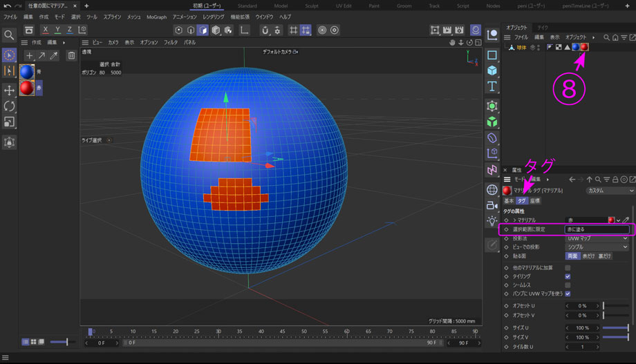
Task: Open the ビューでの投影 シンプル dropdown
Action: tap(597, 247)
